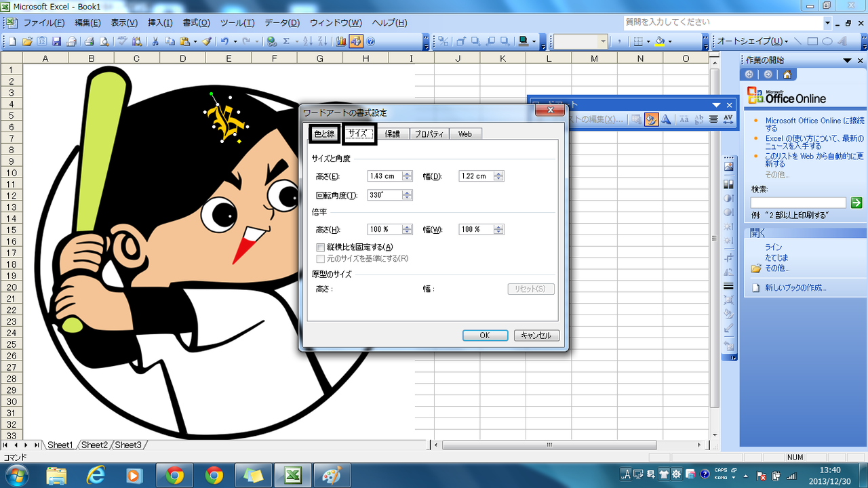868x488 pixels.
Task: Click the AutoSum sigma icon
Action: click(286, 41)
